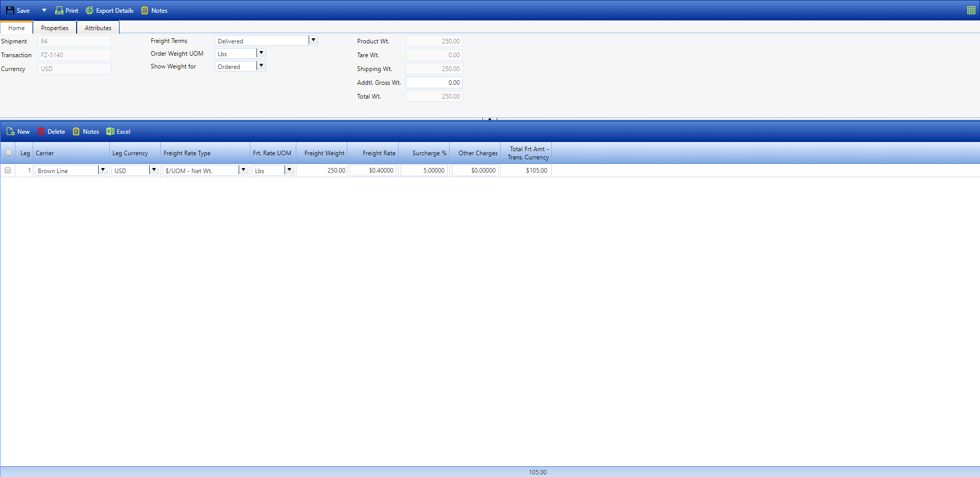The image size is (980, 477).
Task: Toggle the select-all checkbox in grid header
Action: 9,152
